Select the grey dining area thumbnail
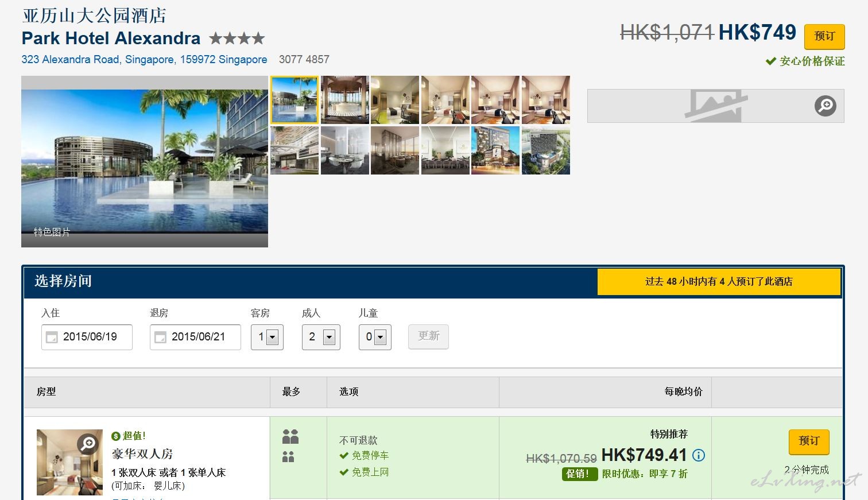The image size is (868, 500). (344, 150)
